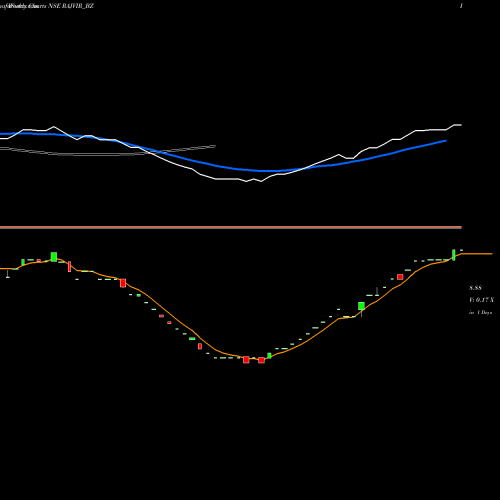Select the large green candle mid-recovery on right side

coord(361,306)
